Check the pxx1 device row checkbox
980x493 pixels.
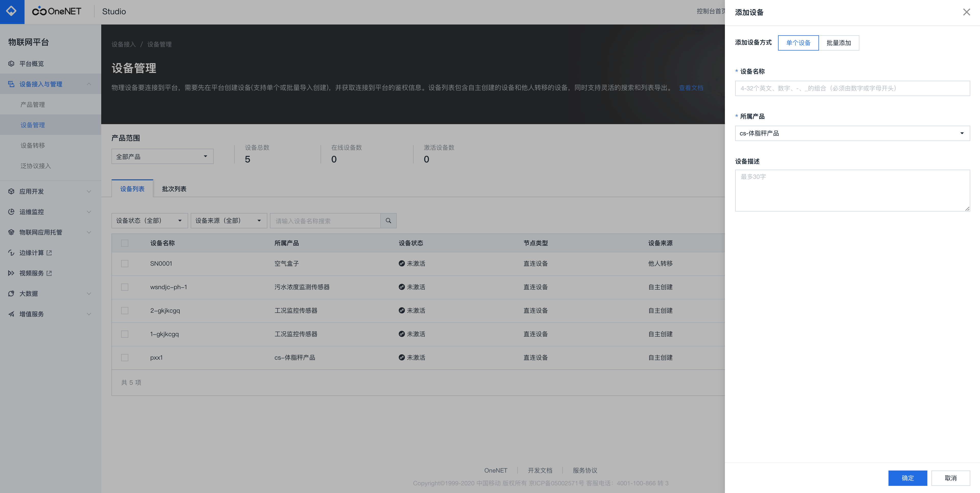point(125,358)
